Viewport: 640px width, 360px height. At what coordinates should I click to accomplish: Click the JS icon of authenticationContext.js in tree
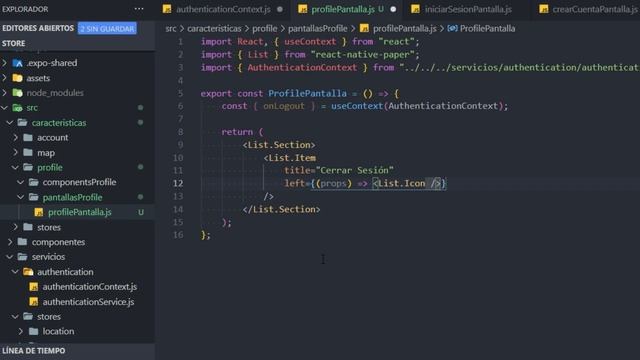point(33,287)
